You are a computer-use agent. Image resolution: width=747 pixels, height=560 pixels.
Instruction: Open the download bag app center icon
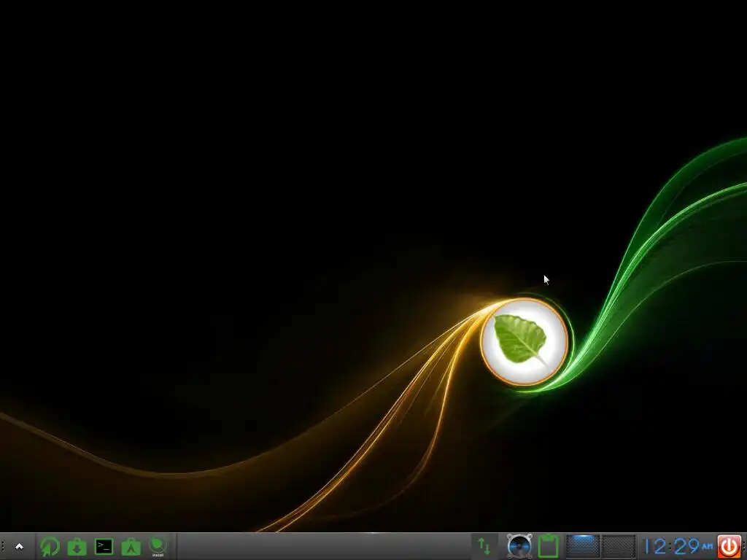(77, 547)
